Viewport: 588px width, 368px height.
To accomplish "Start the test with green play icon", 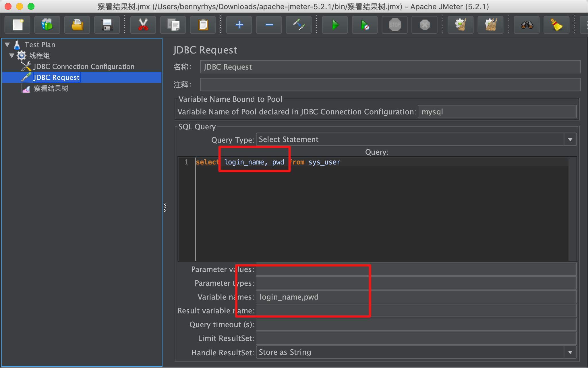I will 335,25.
